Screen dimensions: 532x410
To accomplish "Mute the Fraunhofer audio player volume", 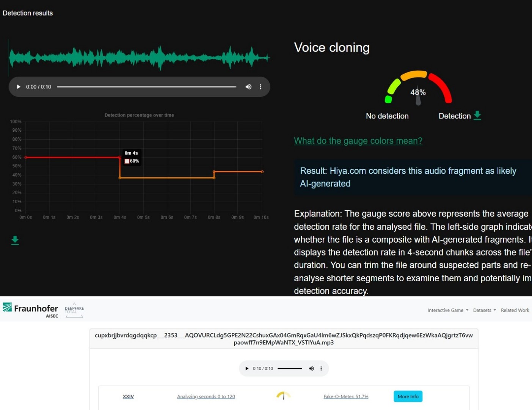I will 311,369.
